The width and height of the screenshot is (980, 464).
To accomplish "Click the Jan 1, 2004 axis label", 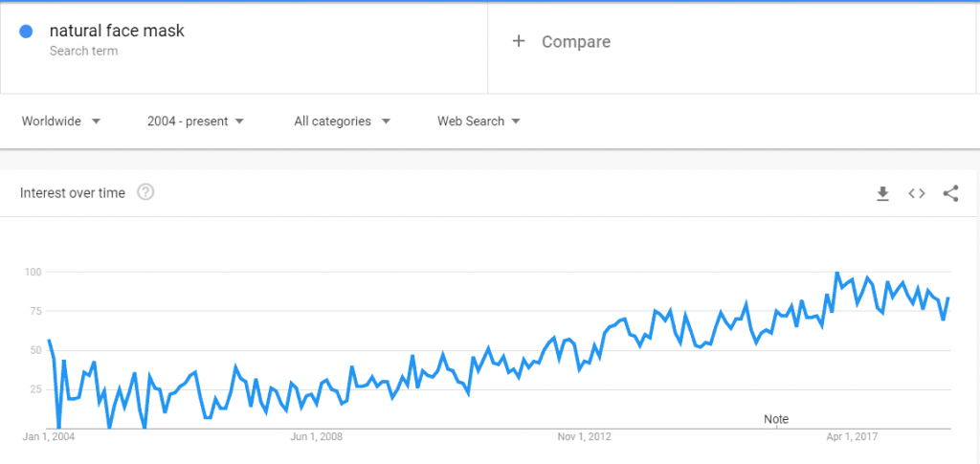I will click(48, 437).
